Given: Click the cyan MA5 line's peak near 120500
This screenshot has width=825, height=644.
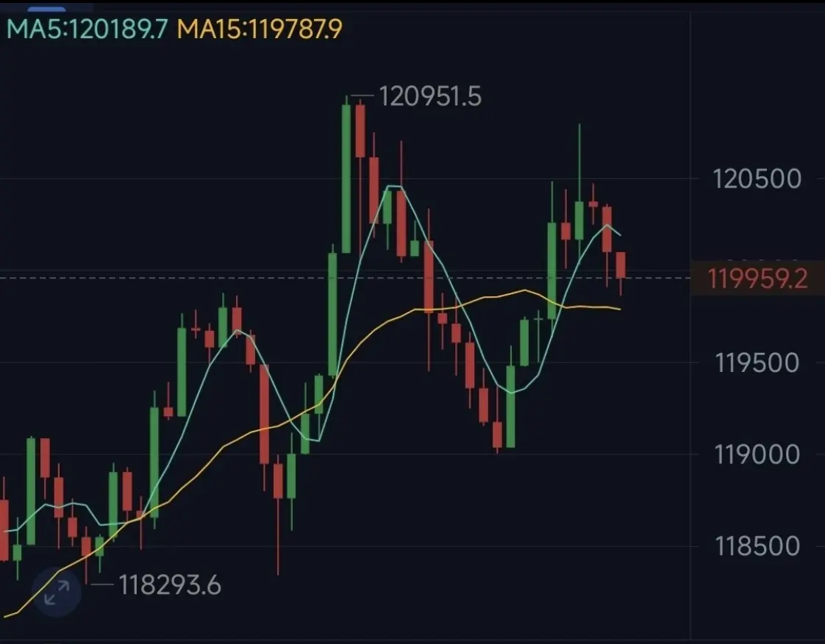Looking at the screenshot, I should tap(395, 186).
